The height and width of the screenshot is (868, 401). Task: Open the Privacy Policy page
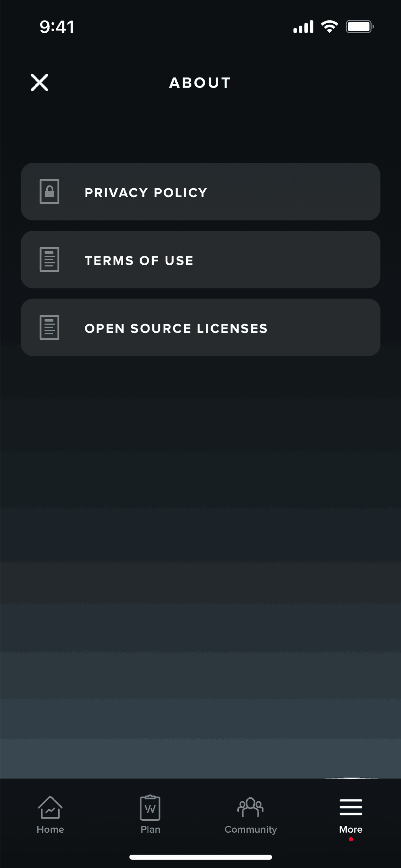200,192
